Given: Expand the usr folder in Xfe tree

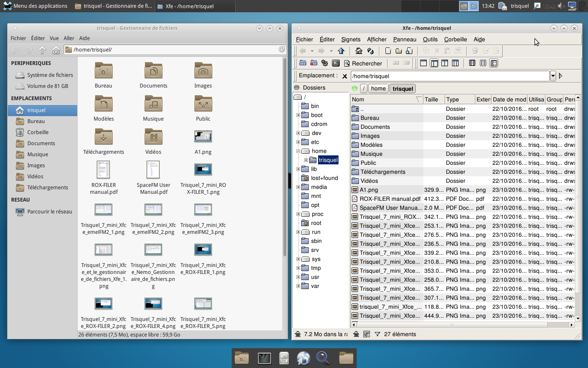Looking at the screenshot, I should [298, 277].
